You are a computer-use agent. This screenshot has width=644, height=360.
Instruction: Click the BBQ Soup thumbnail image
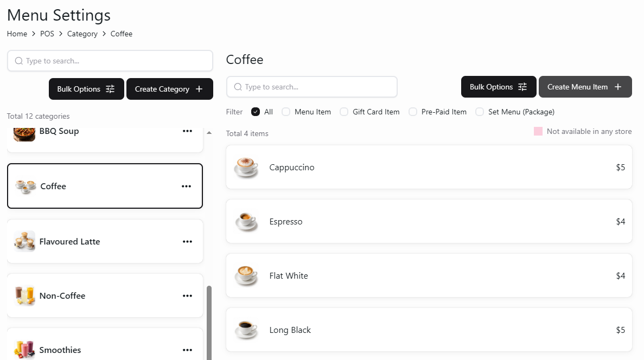click(24, 134)
